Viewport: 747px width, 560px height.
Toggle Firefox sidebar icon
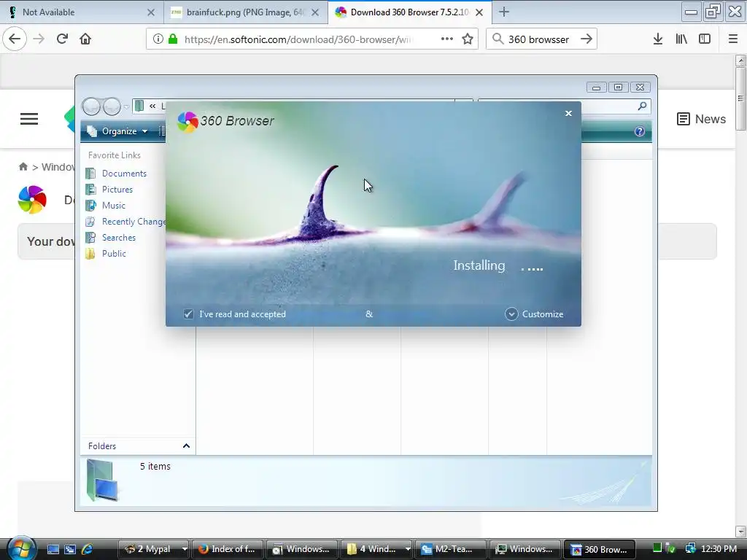coord(705,39)
